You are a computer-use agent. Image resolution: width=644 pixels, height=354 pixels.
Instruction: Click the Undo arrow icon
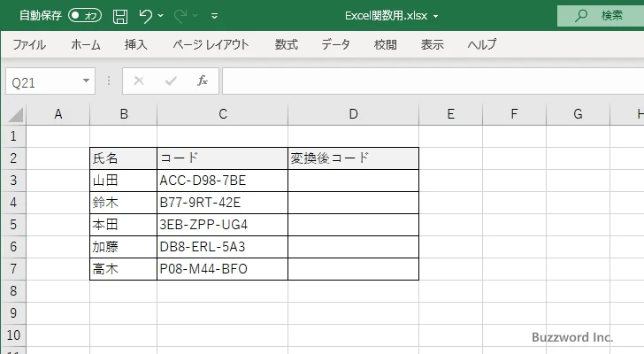[145, 16]
